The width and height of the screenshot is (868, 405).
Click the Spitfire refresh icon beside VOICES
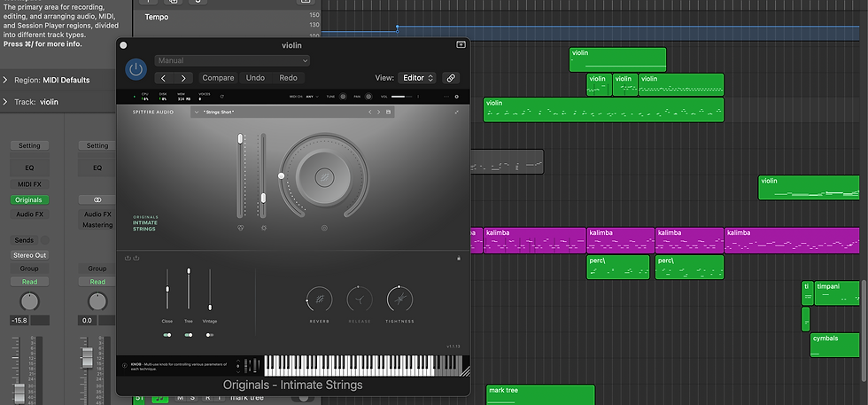(x=222, y=97)
